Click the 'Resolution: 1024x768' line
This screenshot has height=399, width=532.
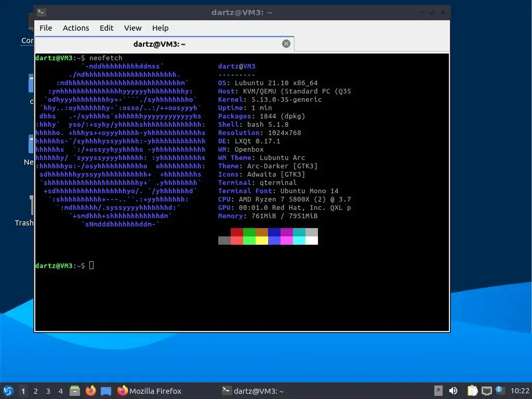tap(260, 132)
